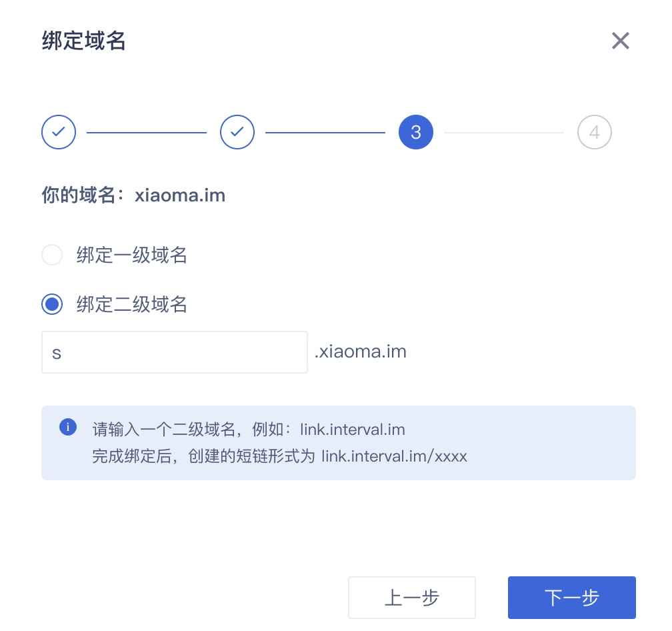Click the 你的域名 xiaoma.im text
Viewport: 672px width, 631px height.
(x=133, y=195)
